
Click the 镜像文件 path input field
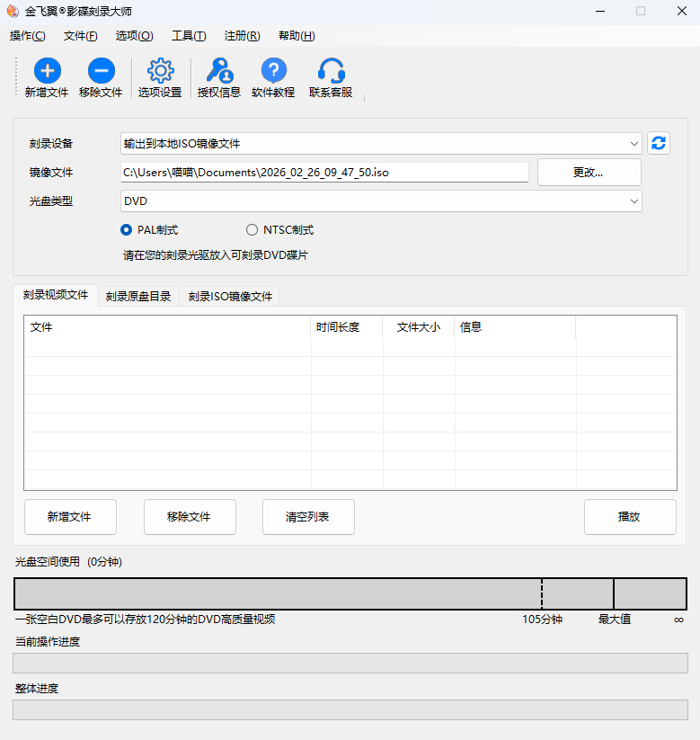pyautogui.click(x=323, y=172)
